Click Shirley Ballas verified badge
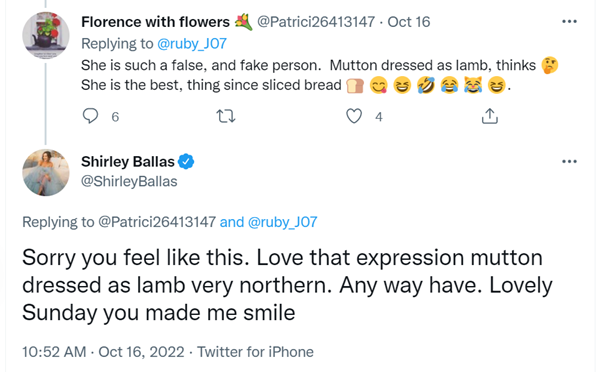 click(186, 162)
